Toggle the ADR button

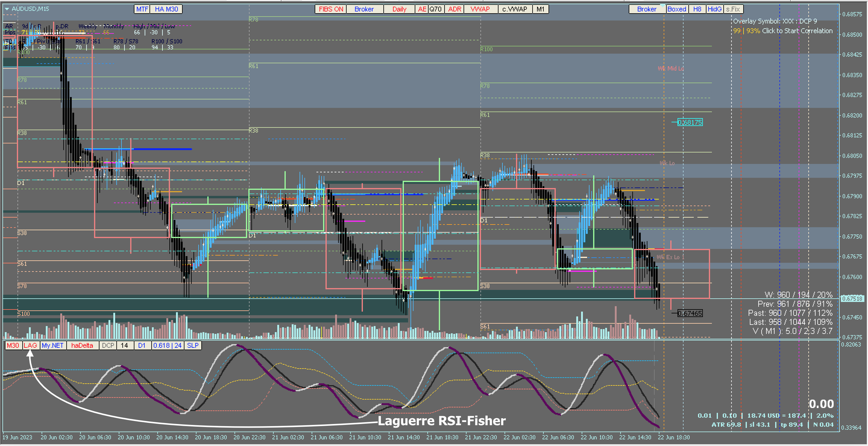[x=454, y=9]
